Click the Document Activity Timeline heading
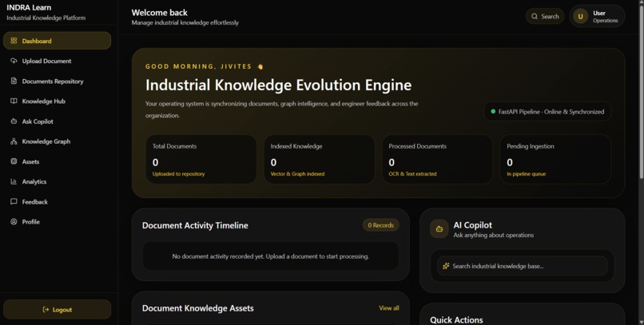The width and height of the screenshot is (644, 325). [195, 225]
